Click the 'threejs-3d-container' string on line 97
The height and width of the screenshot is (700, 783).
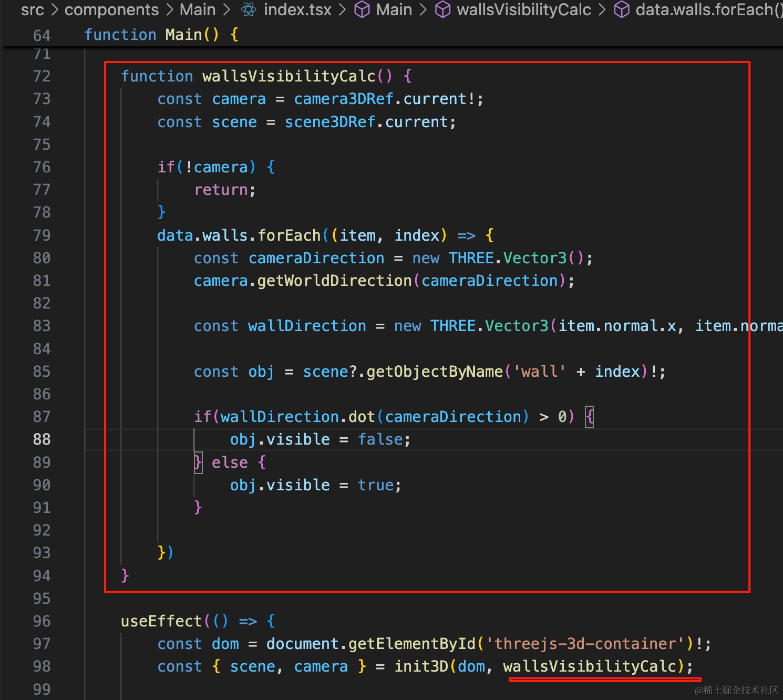pos(585,644)
